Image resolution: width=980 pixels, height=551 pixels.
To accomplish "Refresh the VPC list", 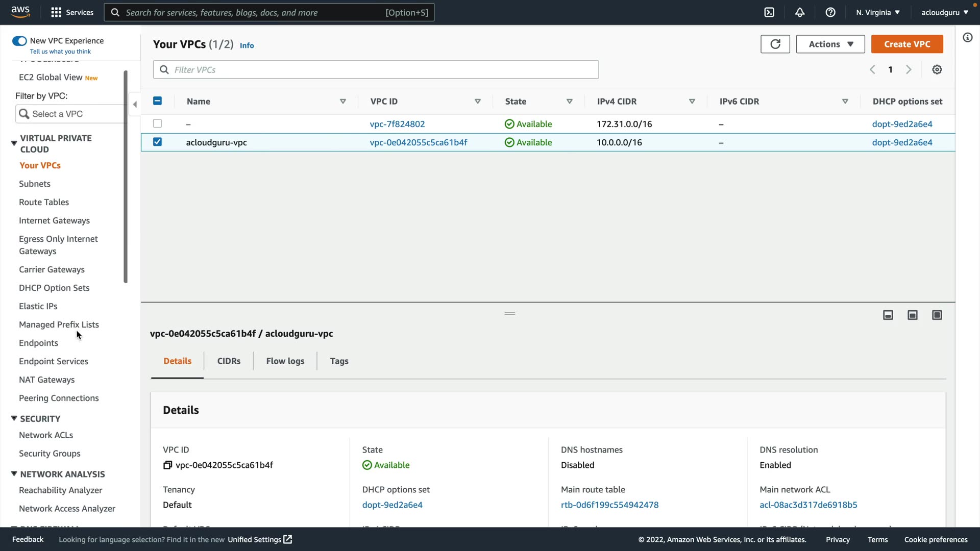I will coord(775,44).
